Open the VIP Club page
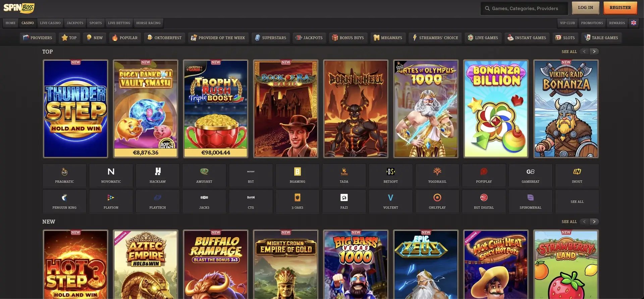The image size is (644, 299). pos(568,23)
